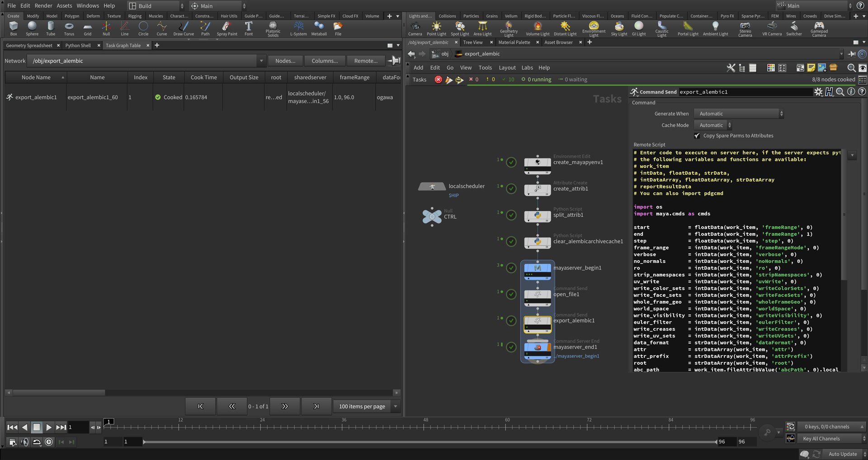Toggle pin on Task Graph Table pane
Image resolution: width=868 pixels, height=460 pixels.
pos(394,61)
